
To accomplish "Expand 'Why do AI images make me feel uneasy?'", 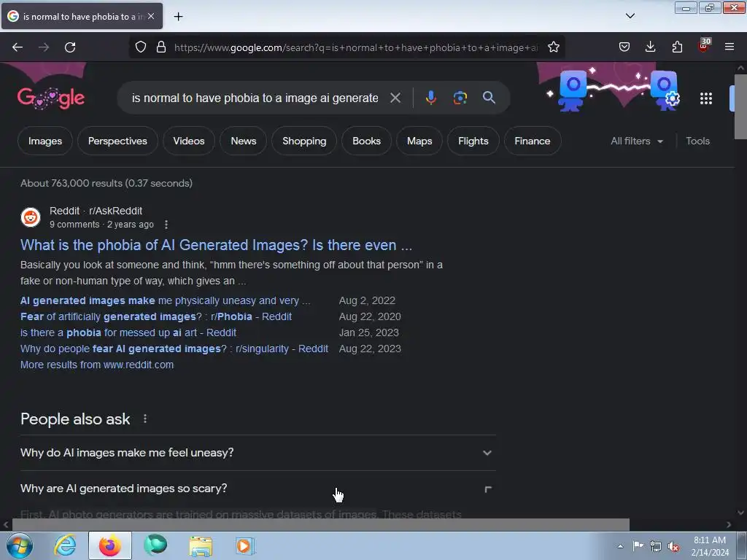I will [258, 453].
